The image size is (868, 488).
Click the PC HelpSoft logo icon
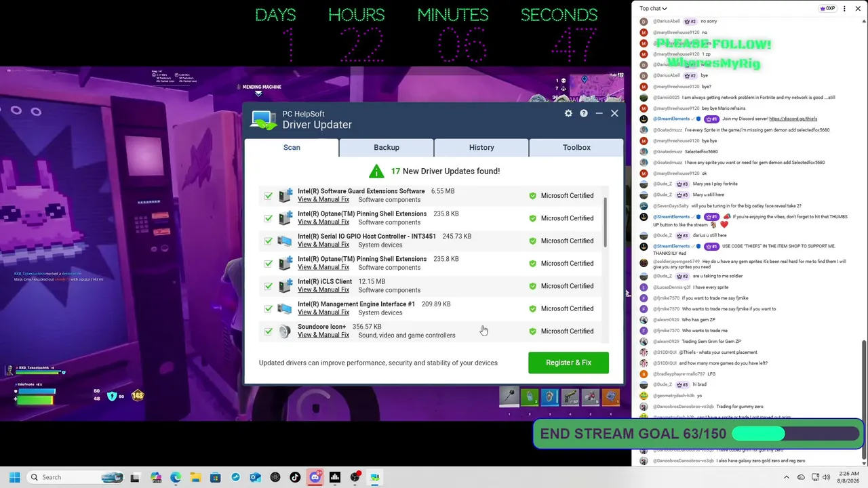click(x=263, y=120)
